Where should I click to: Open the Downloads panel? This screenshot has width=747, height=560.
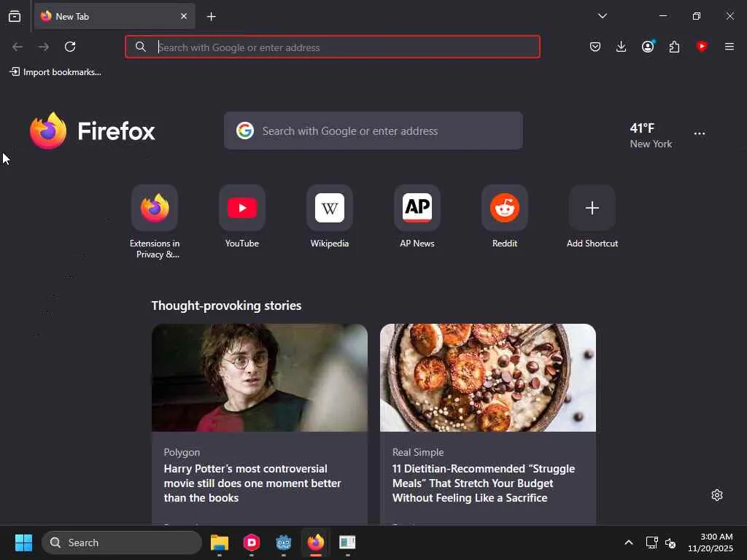[x=622, y=47]
